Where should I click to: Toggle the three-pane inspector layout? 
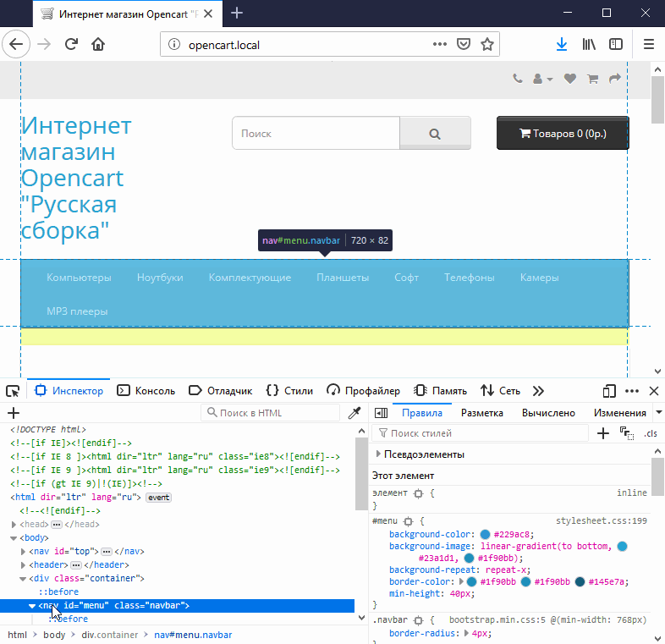(x=382, y=413)
